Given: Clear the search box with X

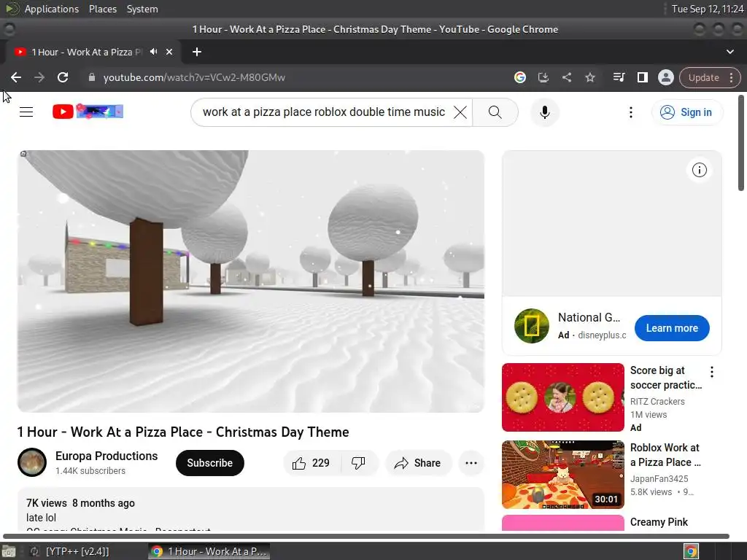Looking at the screenshot, I should [460, 112].
